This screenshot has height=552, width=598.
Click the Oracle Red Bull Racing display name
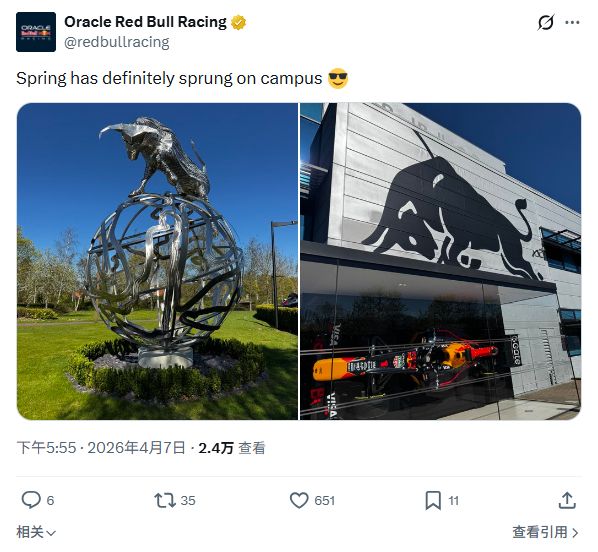coord(145,22)
